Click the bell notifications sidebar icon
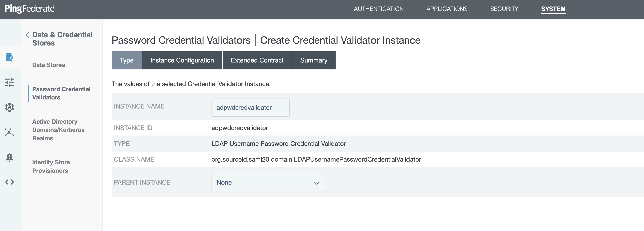The image size is (644, 231). [x=9, y=157]
